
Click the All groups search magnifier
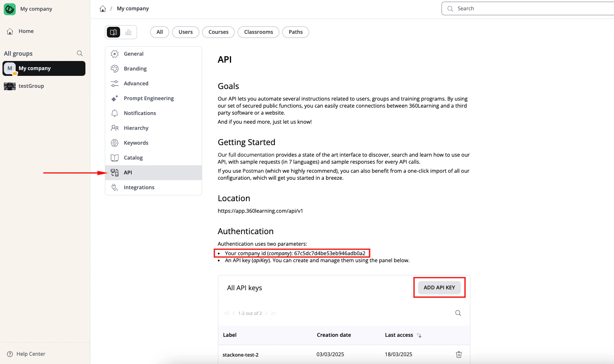pyautogui.click(x=79, y=53)
